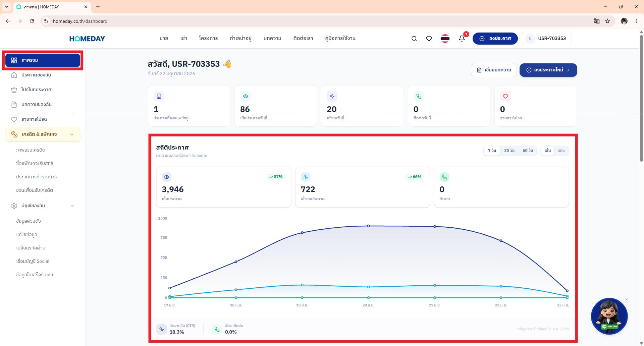Dismiss the chat assistant with its small X
This screenshot has width=644, height=346.
pyautogui.click(x=627, y=299)
